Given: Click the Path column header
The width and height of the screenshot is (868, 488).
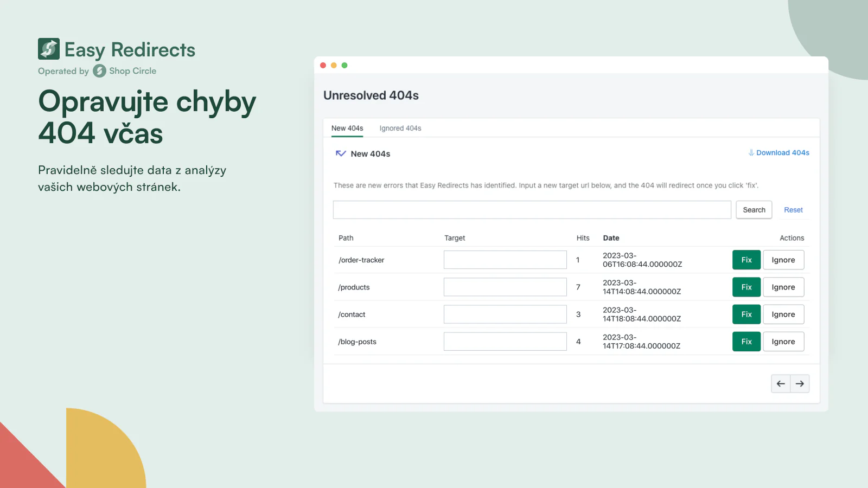Looking at the screenshot, I should [x=346, y=238].
